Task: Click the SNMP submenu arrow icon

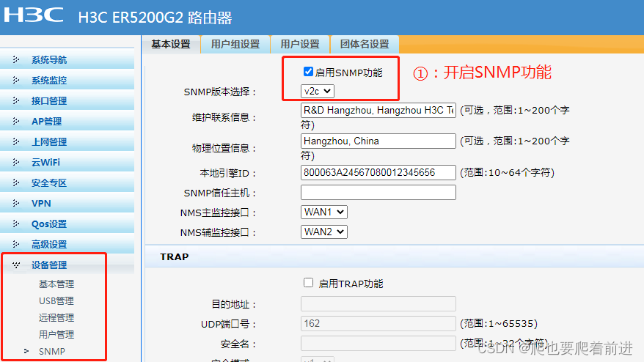Action: point(26,351)
